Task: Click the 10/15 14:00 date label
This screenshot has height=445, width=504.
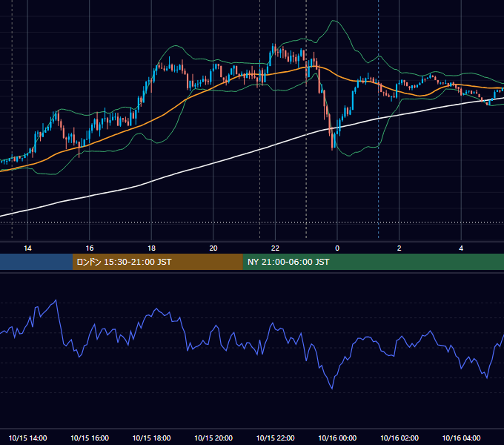Action: [x=27, y=438]
